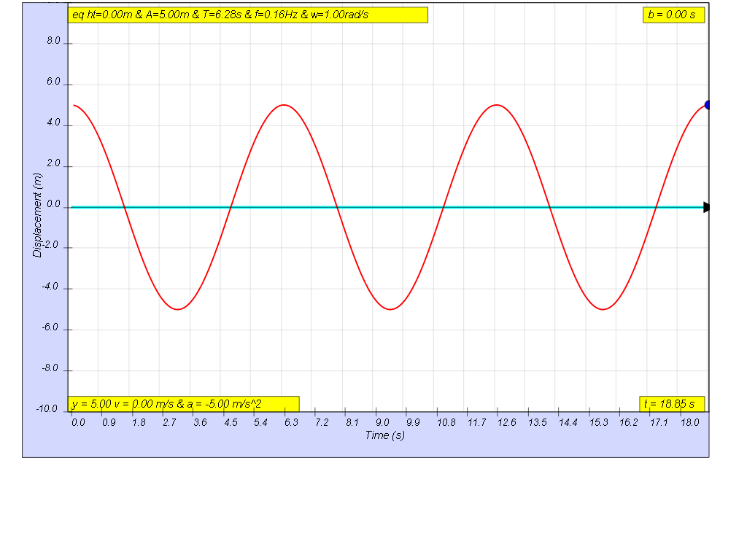This screenshot has width=747, height=560.
Task: Click the 11.7 time axis label
Action: click(477, 422)
